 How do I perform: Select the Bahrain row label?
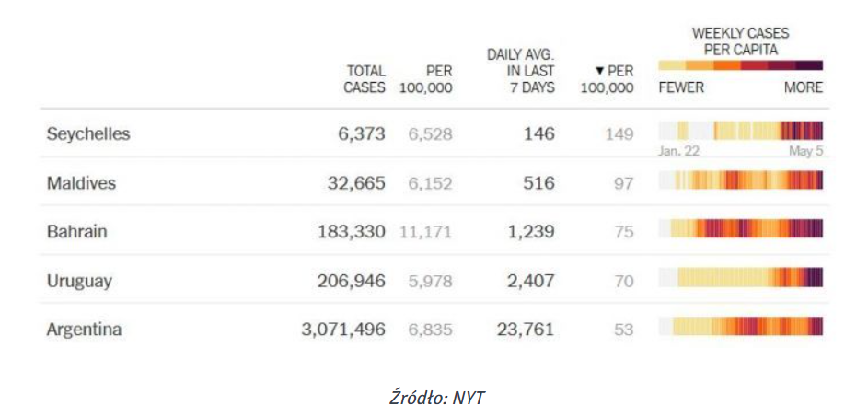coord(76,232)
